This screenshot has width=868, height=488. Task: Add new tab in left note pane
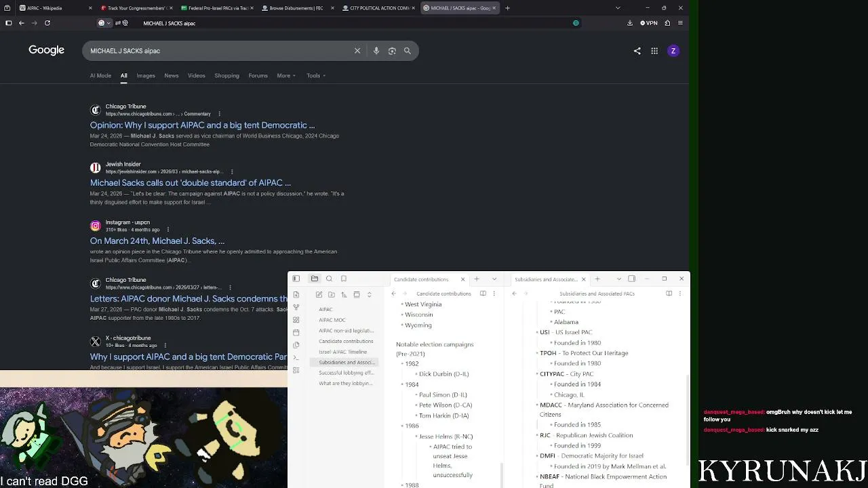point(477,279)
